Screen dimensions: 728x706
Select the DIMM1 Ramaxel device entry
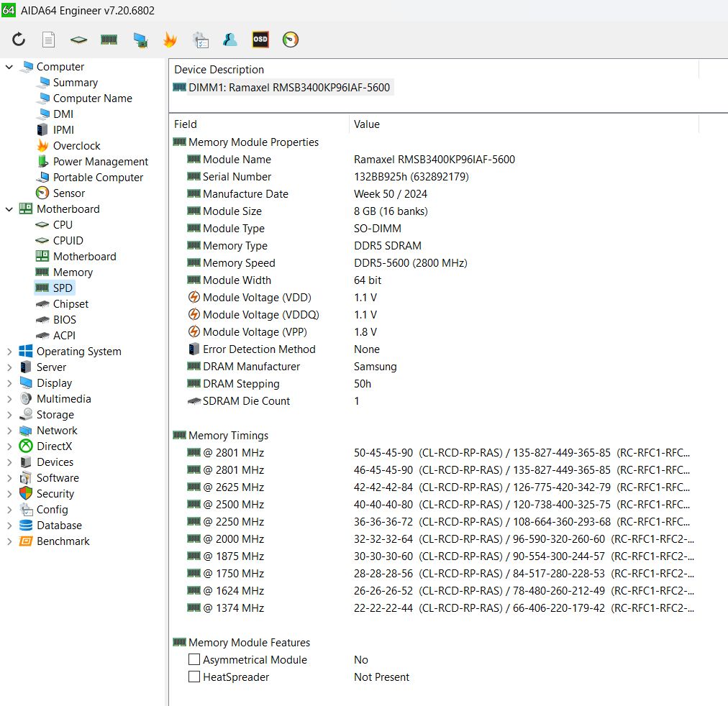282,87
